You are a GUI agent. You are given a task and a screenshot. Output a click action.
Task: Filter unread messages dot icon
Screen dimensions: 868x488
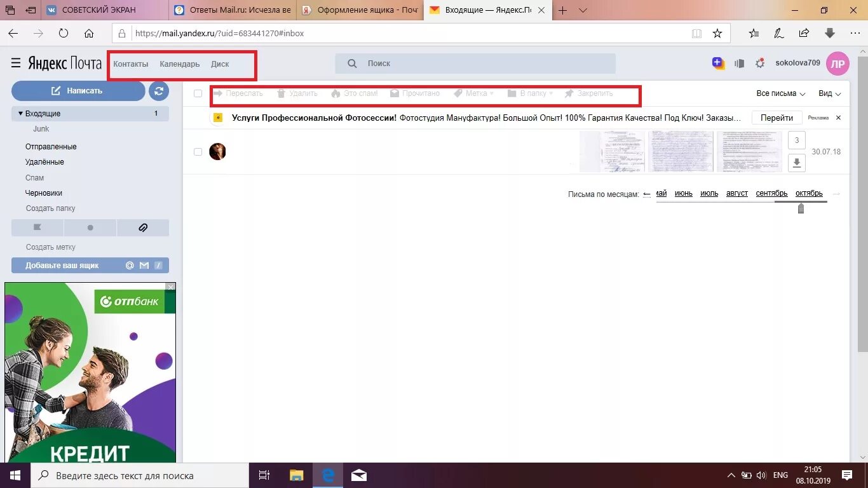pyautogui.click(x=90, y=227)
